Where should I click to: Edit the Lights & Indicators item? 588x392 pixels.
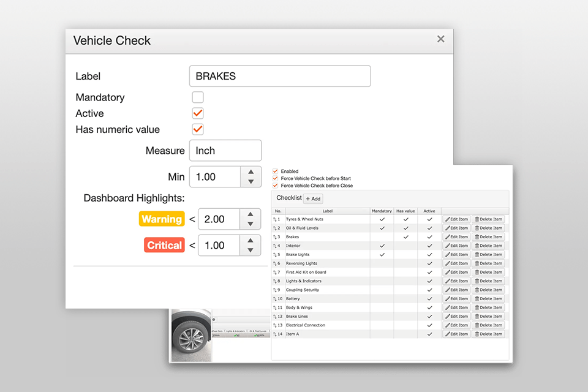point(456,281)
